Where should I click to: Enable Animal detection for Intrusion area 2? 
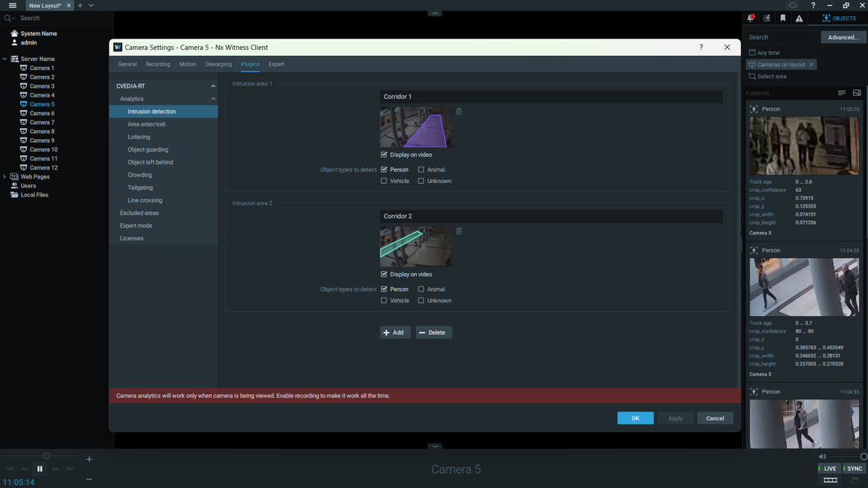tap(421, 289)
